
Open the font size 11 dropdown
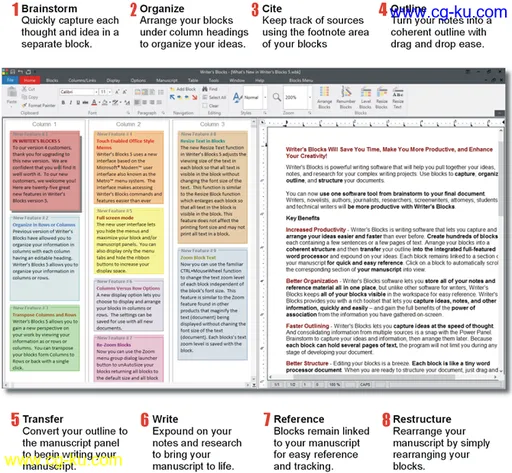click(110, 92)
